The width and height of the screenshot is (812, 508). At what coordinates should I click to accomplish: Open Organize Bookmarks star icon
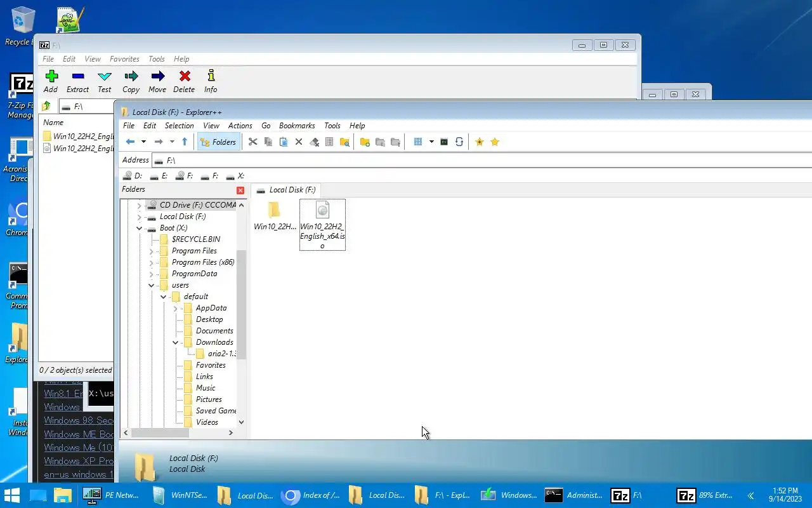(495, 142)
